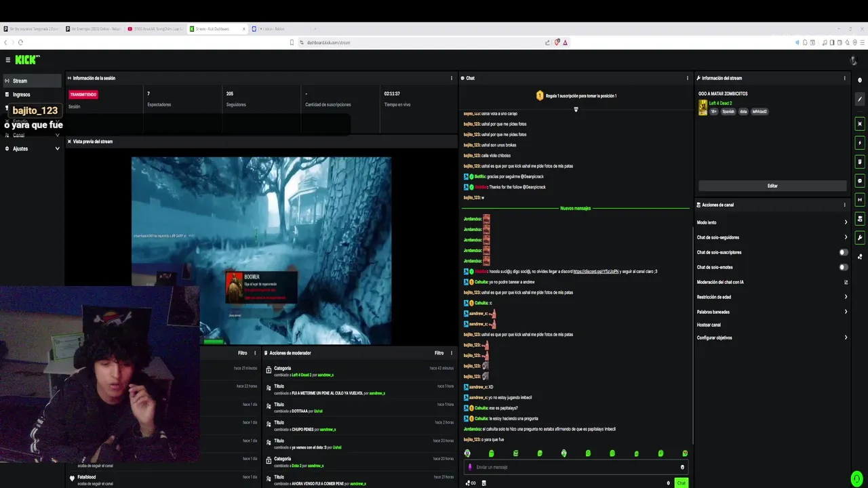868x488 pixels.
Task: Toggle Chat de solo-emotes
Action: (x=843, y=267)
